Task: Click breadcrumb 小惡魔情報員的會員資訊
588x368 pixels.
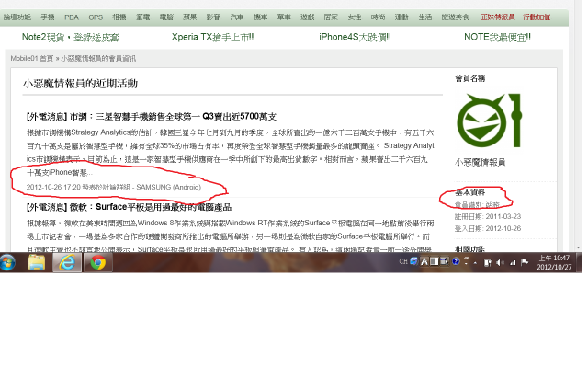Action: 98,59
